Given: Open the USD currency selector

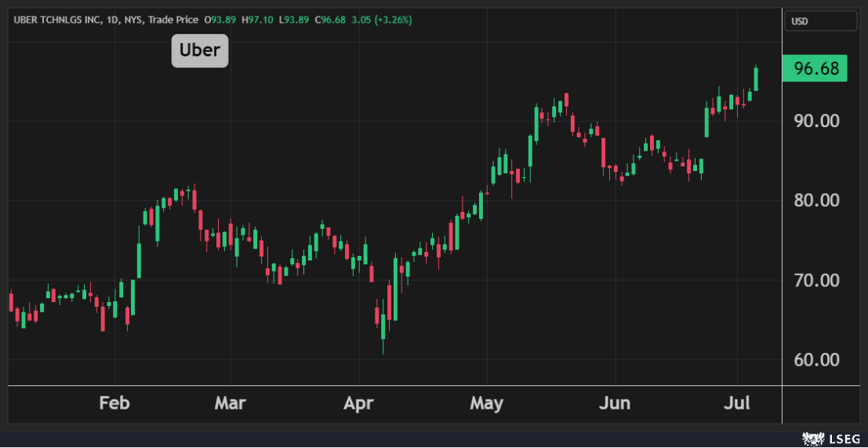Looking at the screenshot, I should click(x=820, y=21).
